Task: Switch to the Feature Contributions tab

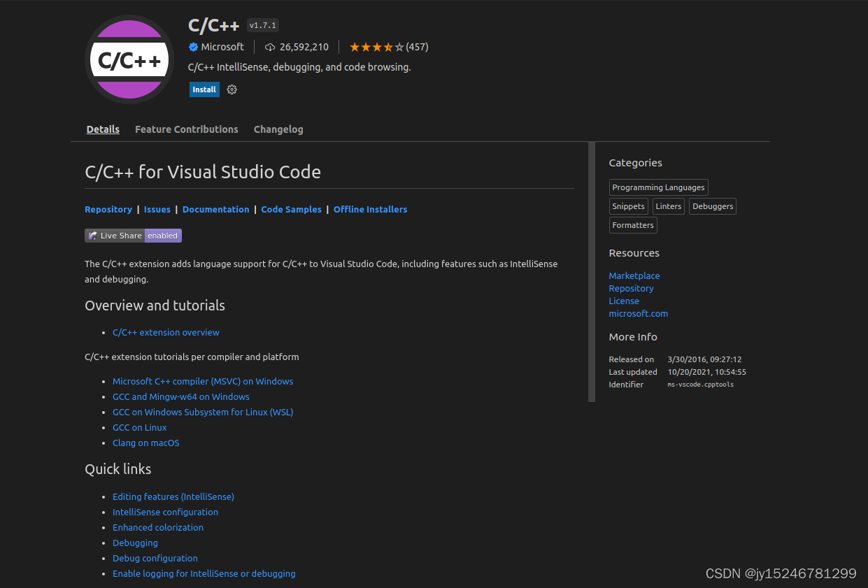Action: pos(187,129)
